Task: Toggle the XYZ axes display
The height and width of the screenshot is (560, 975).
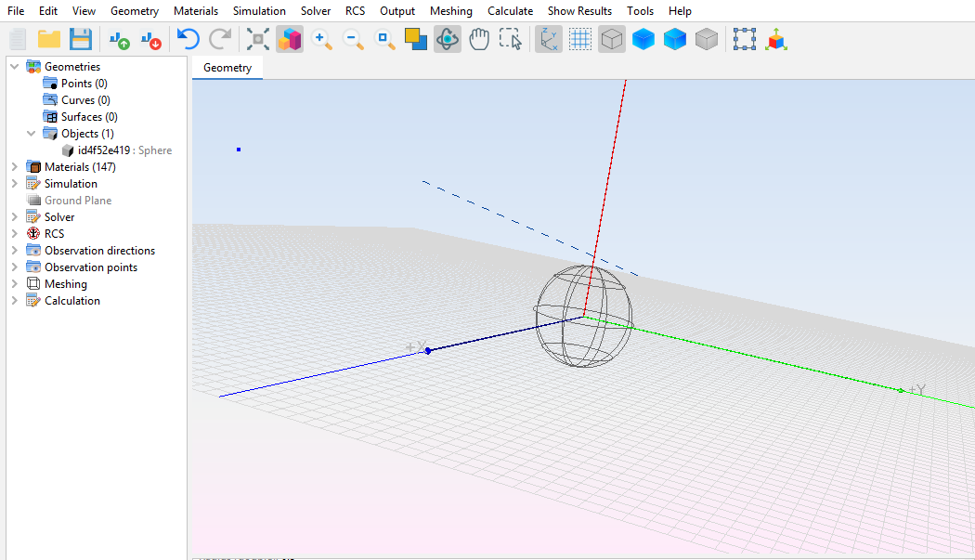Action: (x=549, y=39)
